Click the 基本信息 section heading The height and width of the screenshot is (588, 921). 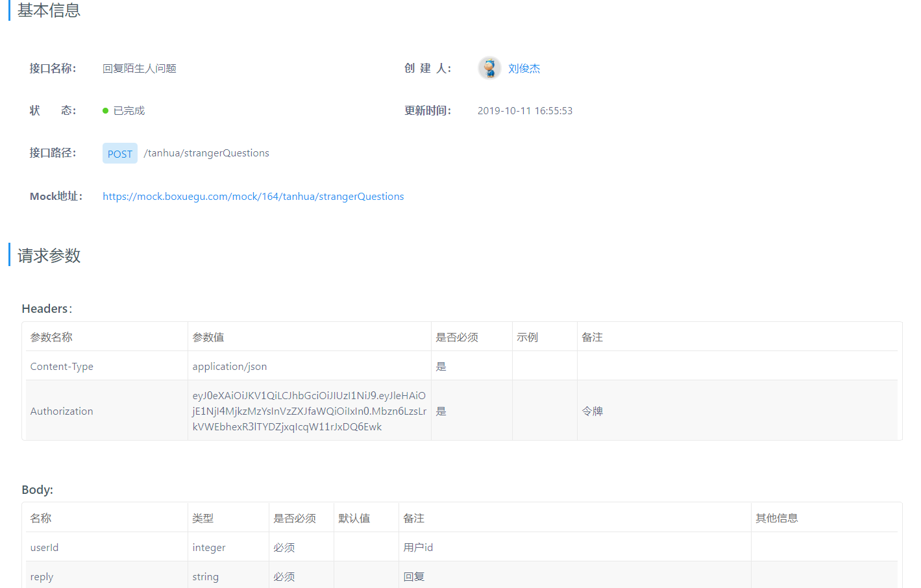(x=49, y=10)
